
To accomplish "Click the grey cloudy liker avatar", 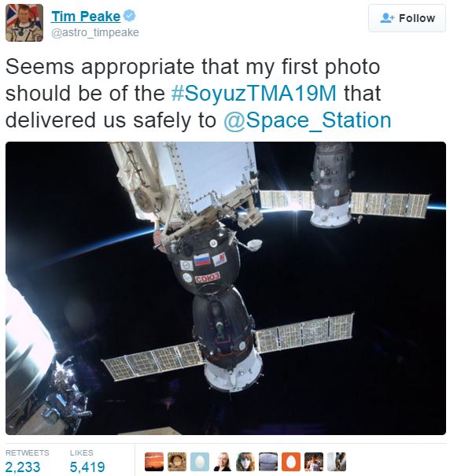I will [x=268, y=462].
